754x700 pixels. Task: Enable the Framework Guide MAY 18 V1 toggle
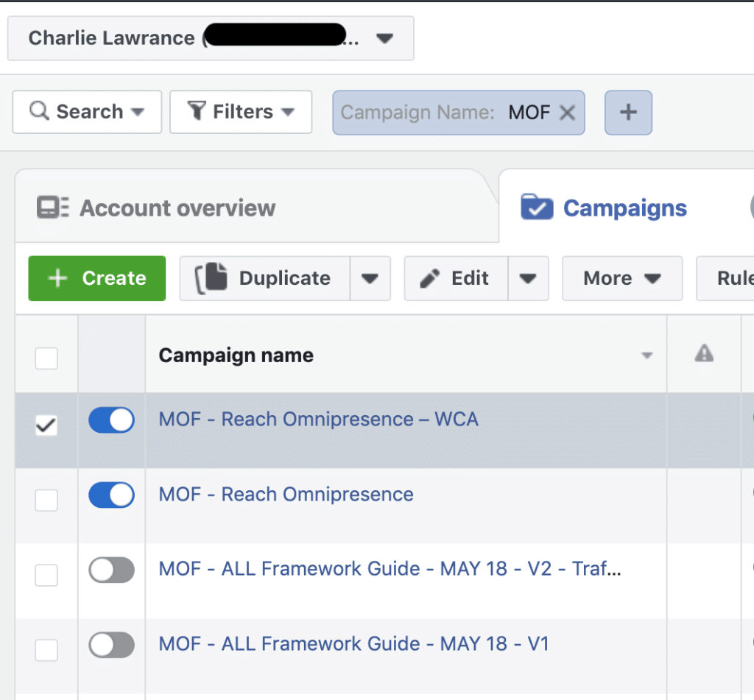[111, 646]
